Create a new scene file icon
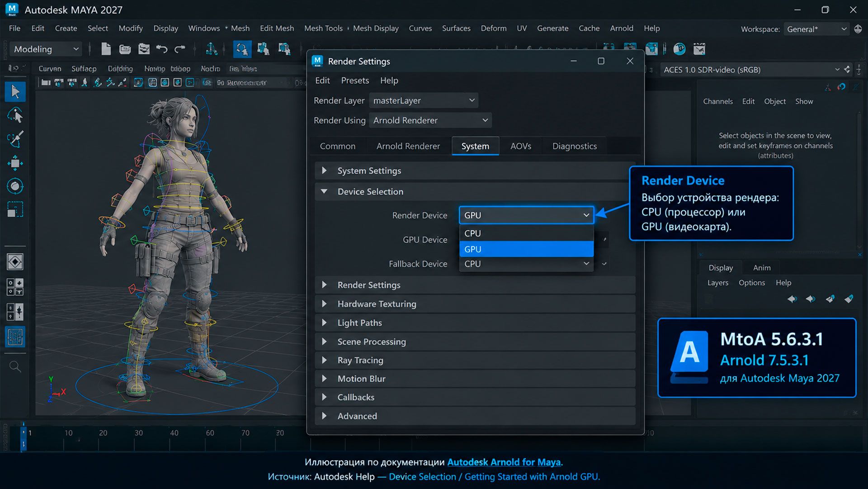868x489 pixels. tap(106, 49)
